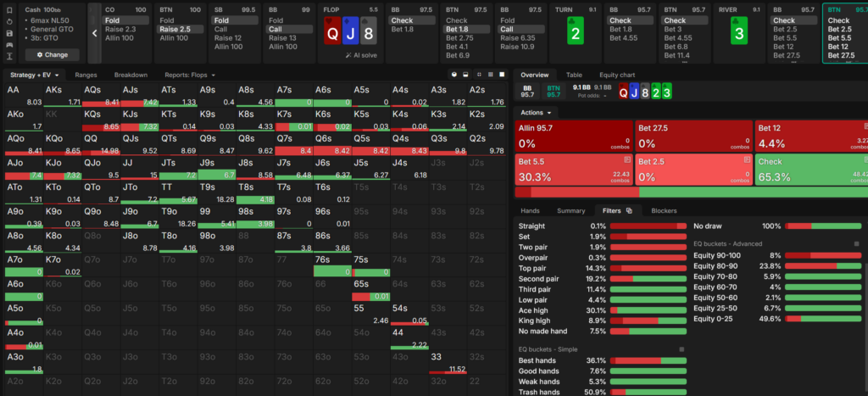Screen dimensions: 868x396
Task: Click the Top pair strategy bar
Action: (x=648, y=268)
